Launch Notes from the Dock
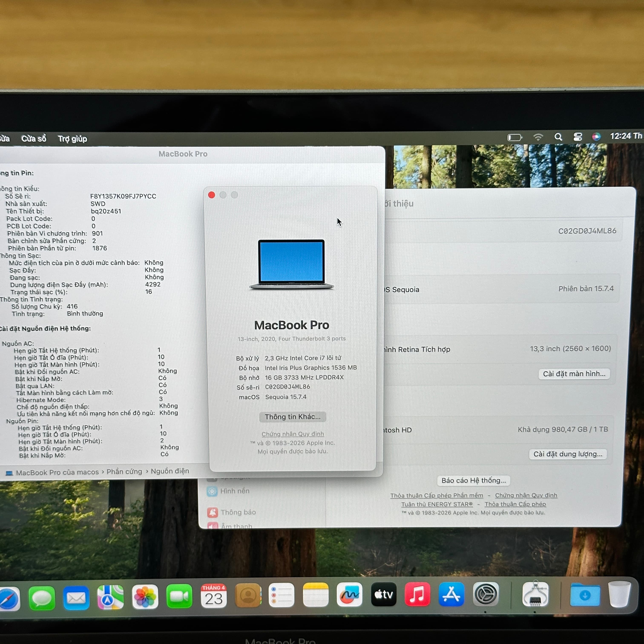 tap(316, 595)
